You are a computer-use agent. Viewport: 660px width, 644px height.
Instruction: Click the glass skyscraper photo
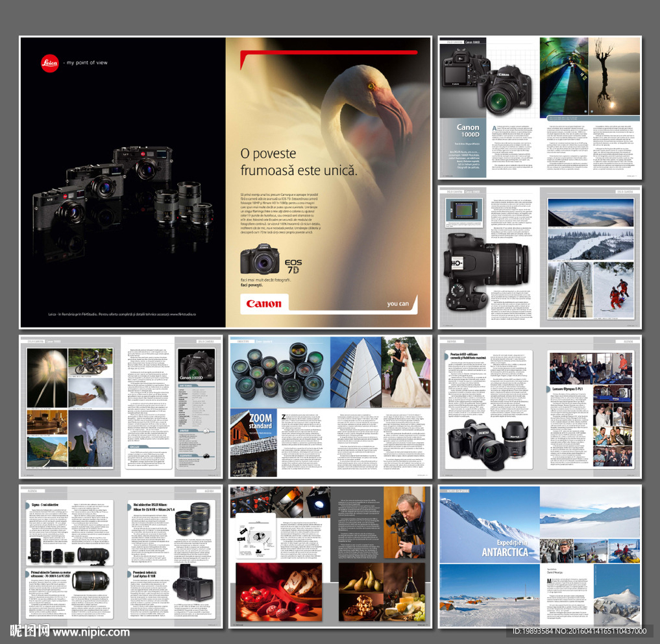point(356,372)
